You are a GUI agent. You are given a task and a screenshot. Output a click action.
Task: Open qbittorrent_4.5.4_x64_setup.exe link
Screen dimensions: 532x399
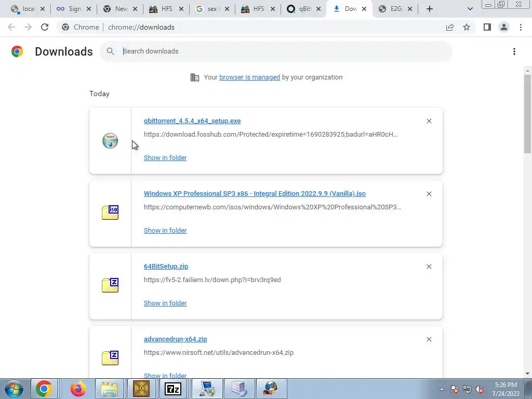pyautogui.click(x=192, y=121)
